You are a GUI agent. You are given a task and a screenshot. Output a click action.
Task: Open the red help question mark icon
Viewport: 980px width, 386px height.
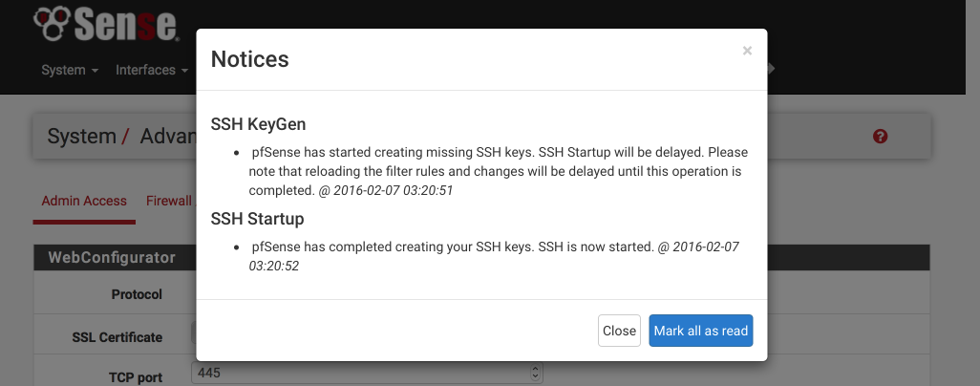pyautogui.click(x=880, y=137)
